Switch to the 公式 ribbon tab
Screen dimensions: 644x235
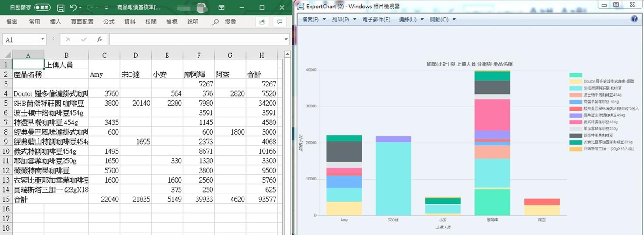coord(109,22)
